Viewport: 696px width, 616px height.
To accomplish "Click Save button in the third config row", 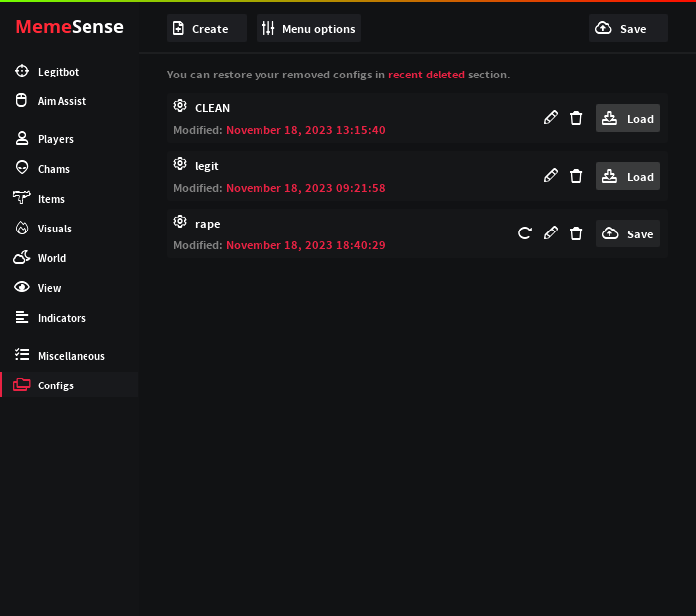I will tap(627, 233).
